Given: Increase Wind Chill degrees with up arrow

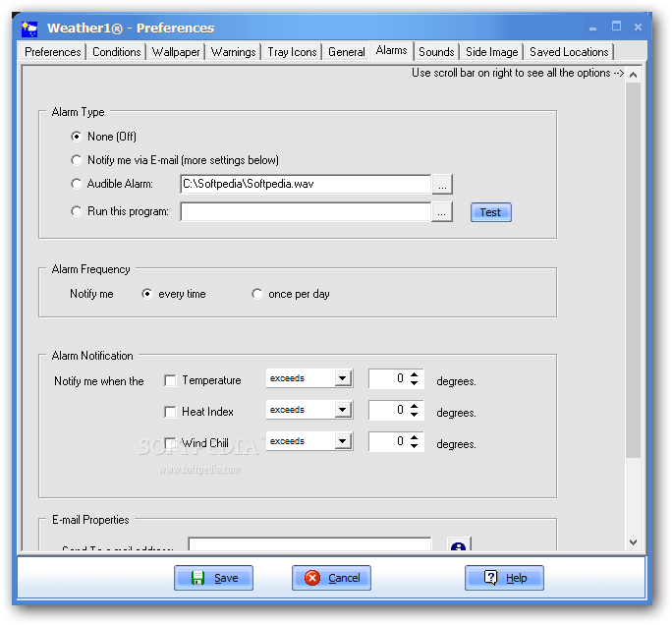Looking at the screenshot, I should (414, 437).
